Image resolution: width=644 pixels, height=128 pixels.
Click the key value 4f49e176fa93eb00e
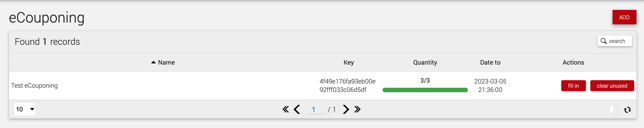(x=347, y=81)
